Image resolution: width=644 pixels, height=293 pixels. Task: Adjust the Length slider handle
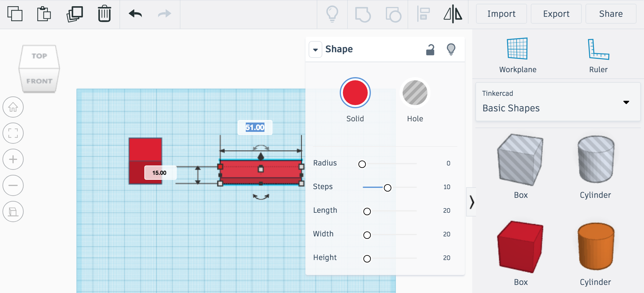click(x=367, y=212)
